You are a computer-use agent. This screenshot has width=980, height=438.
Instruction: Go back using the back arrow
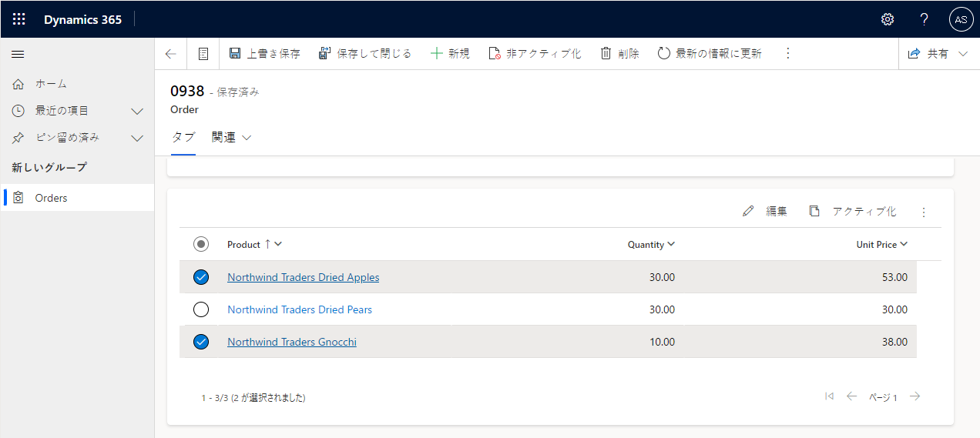click(171, 54)
